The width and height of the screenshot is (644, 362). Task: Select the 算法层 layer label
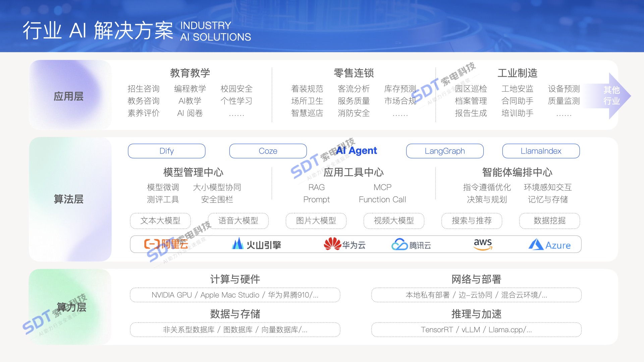point(69,199)
